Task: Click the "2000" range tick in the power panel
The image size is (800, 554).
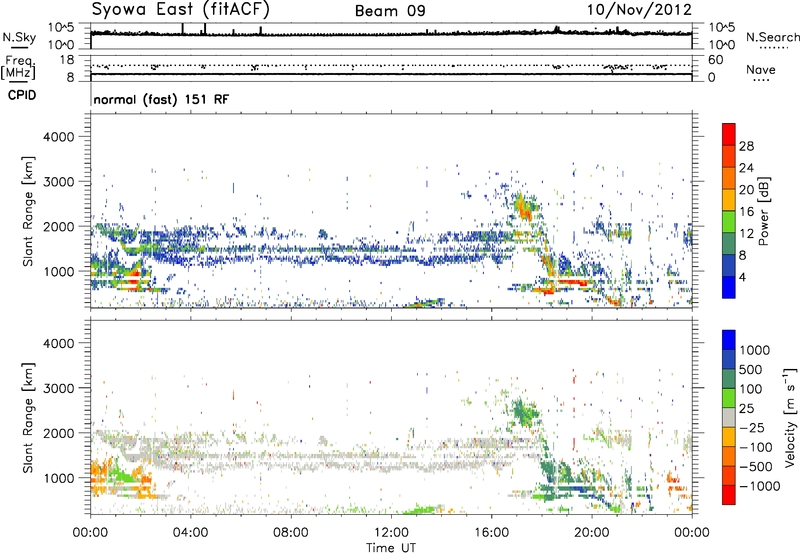Action: pyautogui.click(x=58, y=226)
